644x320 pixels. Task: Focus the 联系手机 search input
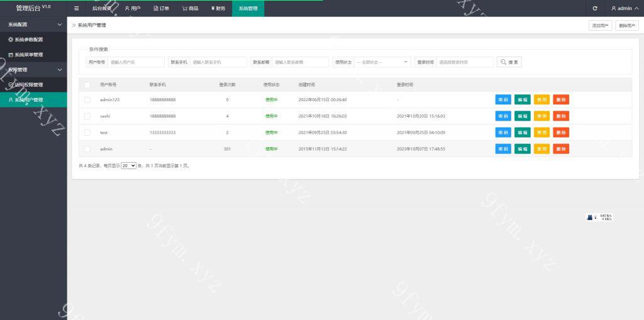click(218, 62)
